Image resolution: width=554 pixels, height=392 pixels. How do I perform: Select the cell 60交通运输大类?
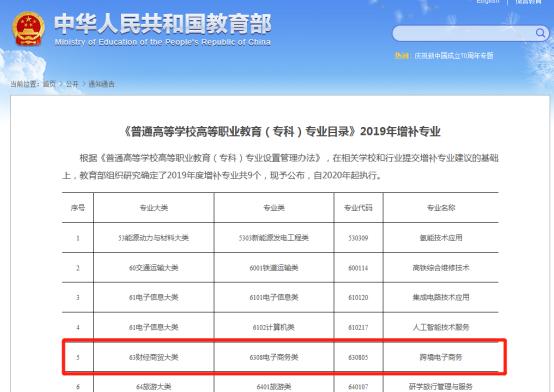[x=154, y=268]
